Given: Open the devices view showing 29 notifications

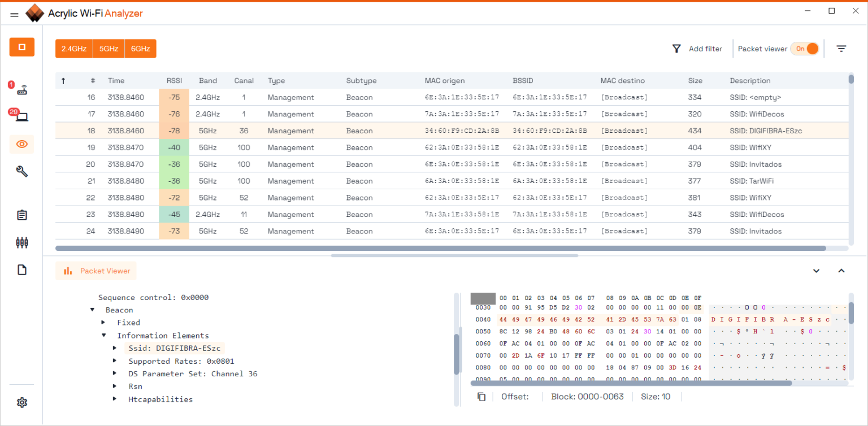Looking at the screenshot, I should 21,116.
